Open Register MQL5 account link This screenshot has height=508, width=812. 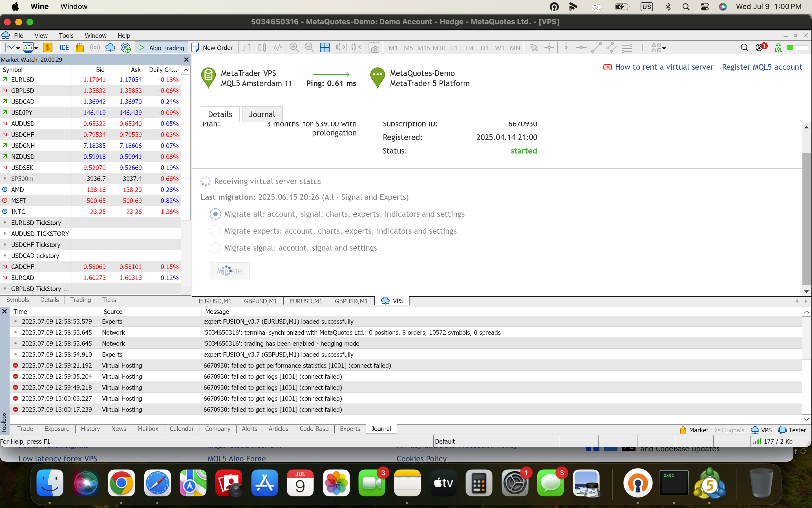762,67
